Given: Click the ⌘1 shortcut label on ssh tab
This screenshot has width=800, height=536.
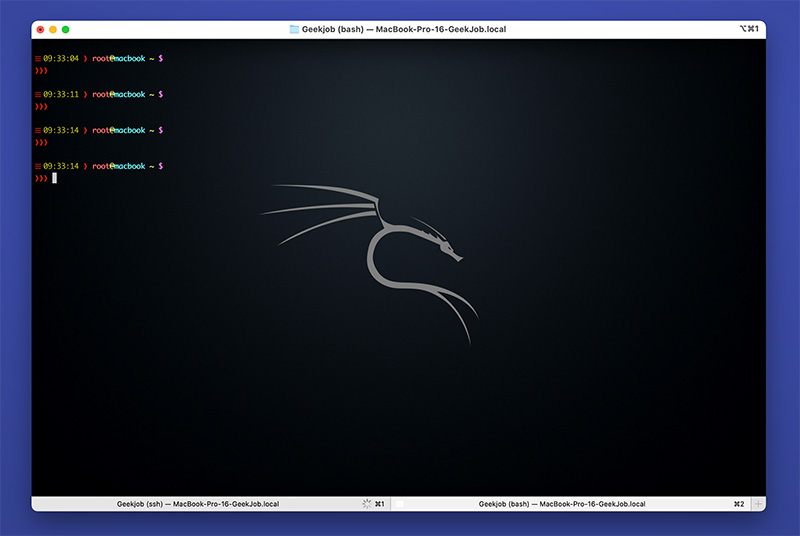Looking at the screenshot, I should point(380,504).
